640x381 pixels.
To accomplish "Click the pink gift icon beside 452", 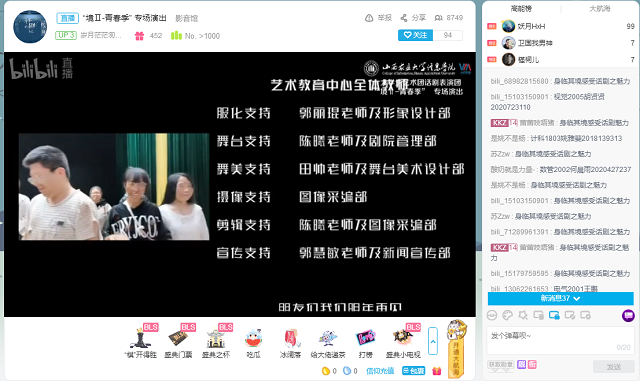I will (x=140, y=36).
